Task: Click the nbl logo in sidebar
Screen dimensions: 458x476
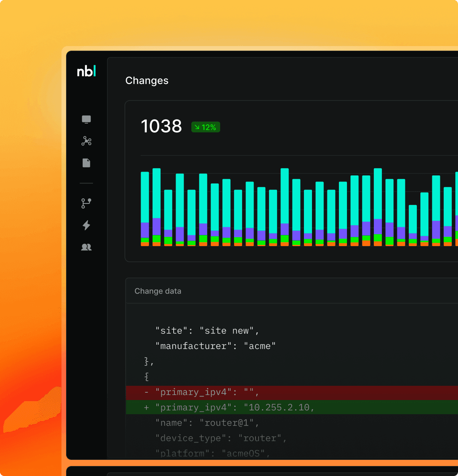Action: coord(86,71)
